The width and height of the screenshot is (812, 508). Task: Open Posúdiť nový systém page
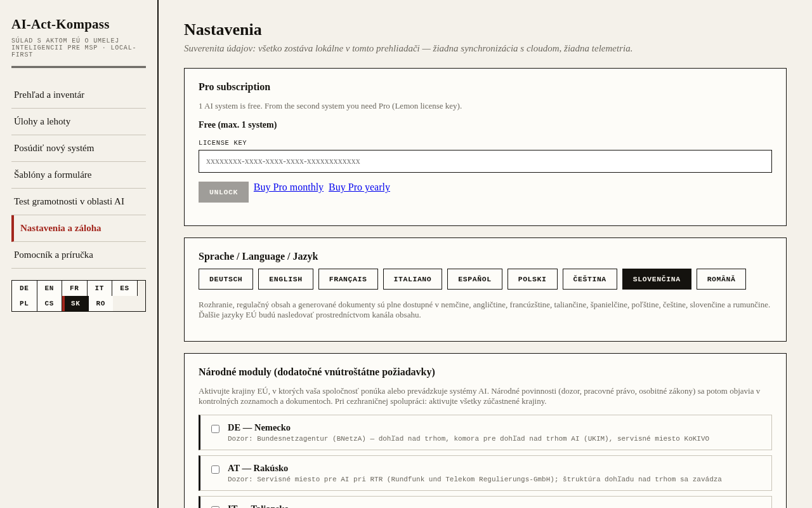point(79,148)
